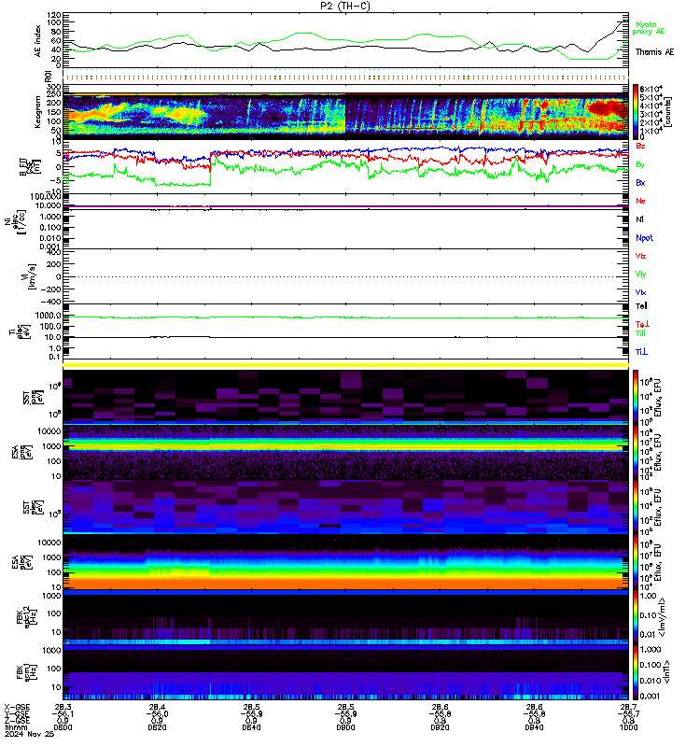700x747 pixels.
Task: Select the black Ni legend label
Action: coord(639,219)
